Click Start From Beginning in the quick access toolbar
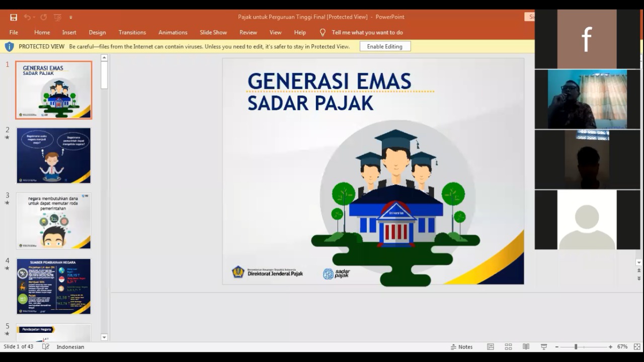 tap(57, 17)
